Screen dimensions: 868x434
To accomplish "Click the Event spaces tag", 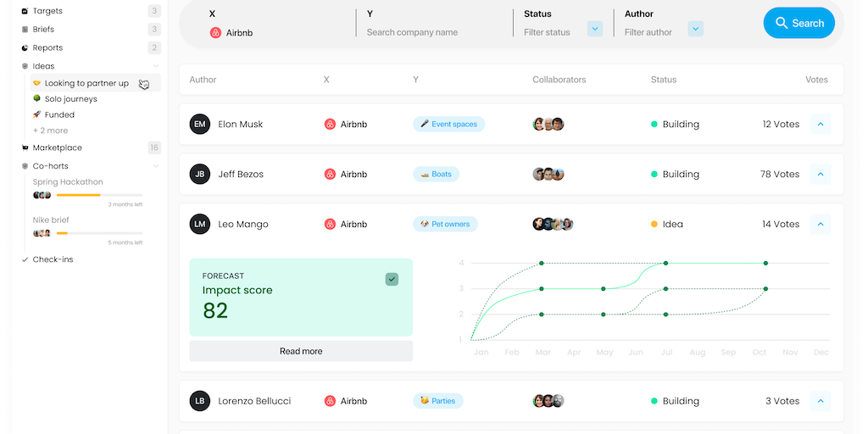I will [449, 124].
